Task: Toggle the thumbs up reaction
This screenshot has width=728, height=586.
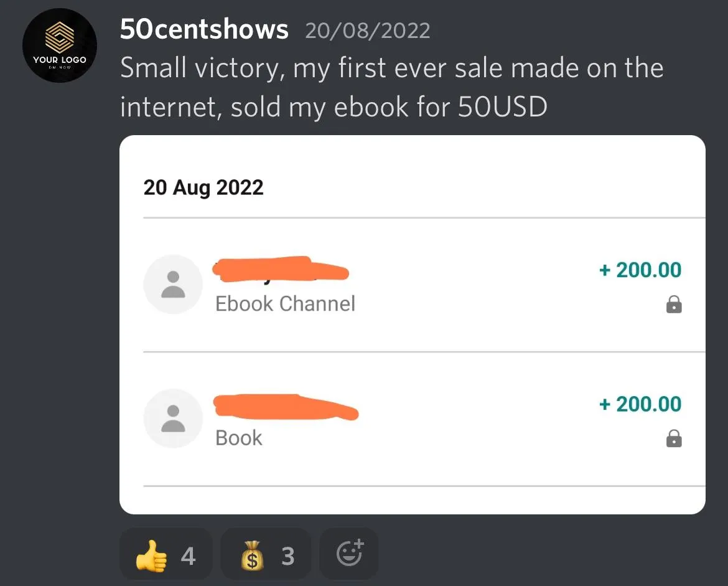Action: pyautogui.click(x=166, y=555)
